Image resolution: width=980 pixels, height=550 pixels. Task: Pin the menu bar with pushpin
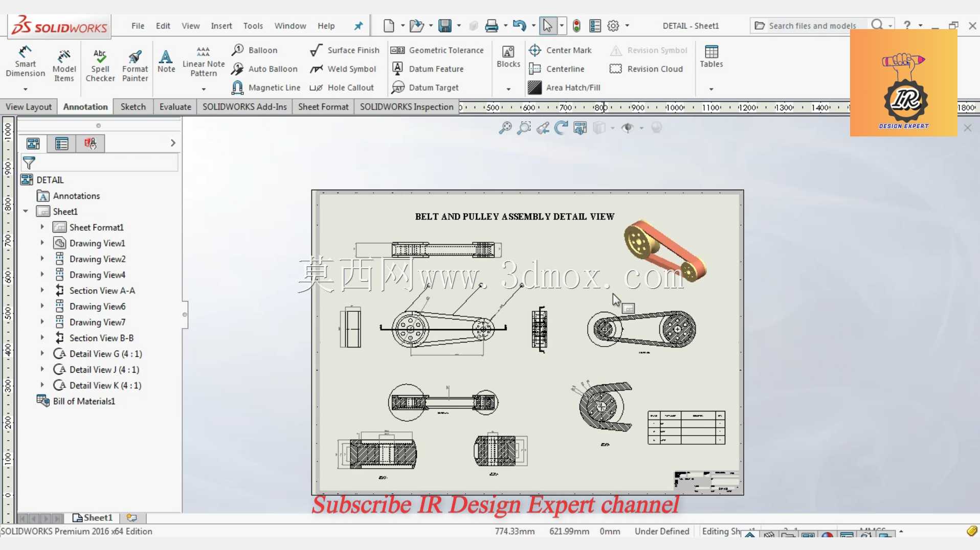click(358, 26)
